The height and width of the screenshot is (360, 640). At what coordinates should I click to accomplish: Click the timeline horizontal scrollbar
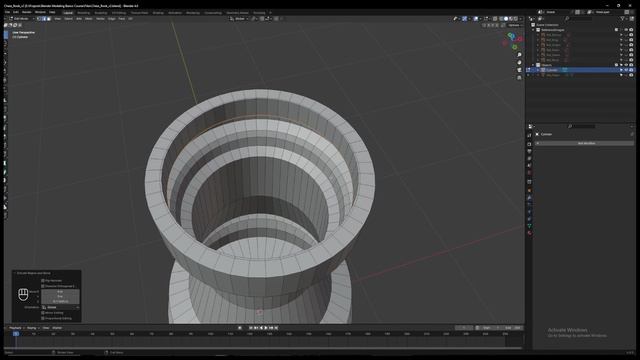click(x=263, y=348)
